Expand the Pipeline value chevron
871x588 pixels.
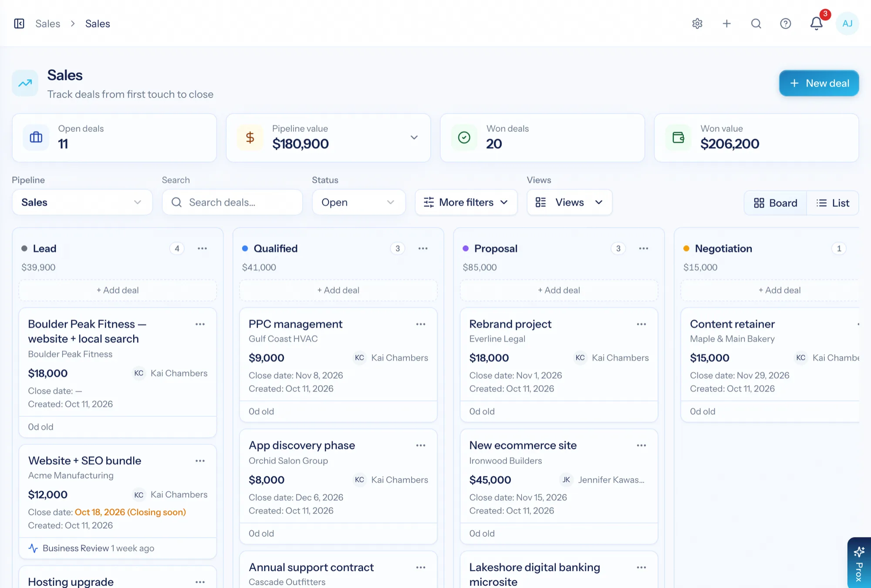414,138
